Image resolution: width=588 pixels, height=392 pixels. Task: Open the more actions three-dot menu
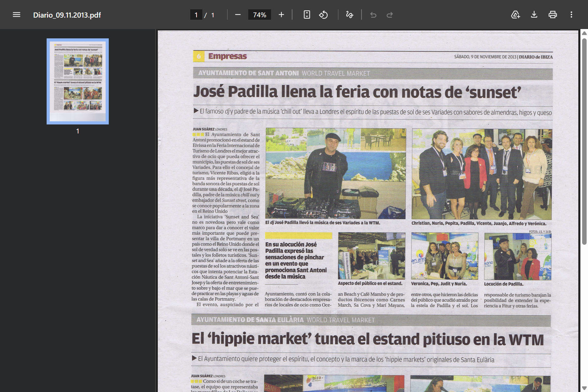click(x=571, y=15)
